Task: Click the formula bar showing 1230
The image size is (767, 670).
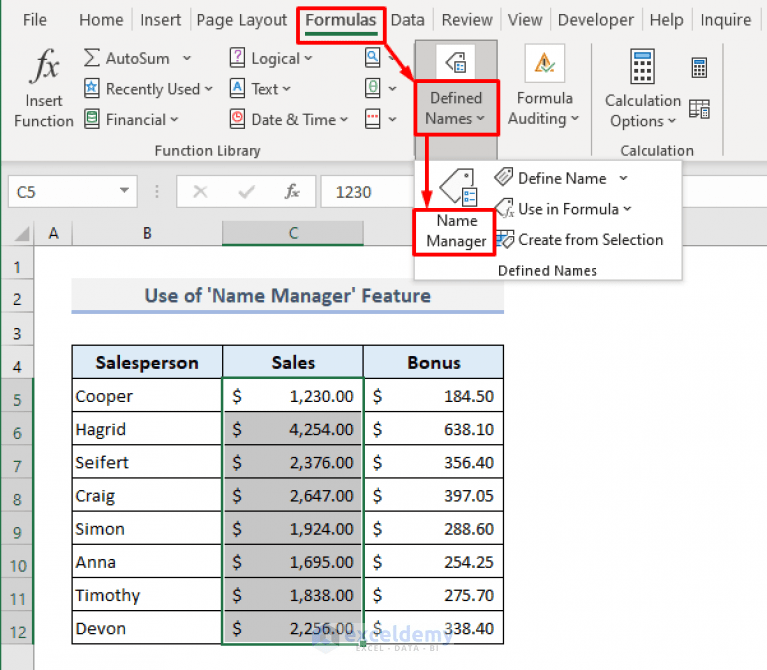Action: click(367, 192)
